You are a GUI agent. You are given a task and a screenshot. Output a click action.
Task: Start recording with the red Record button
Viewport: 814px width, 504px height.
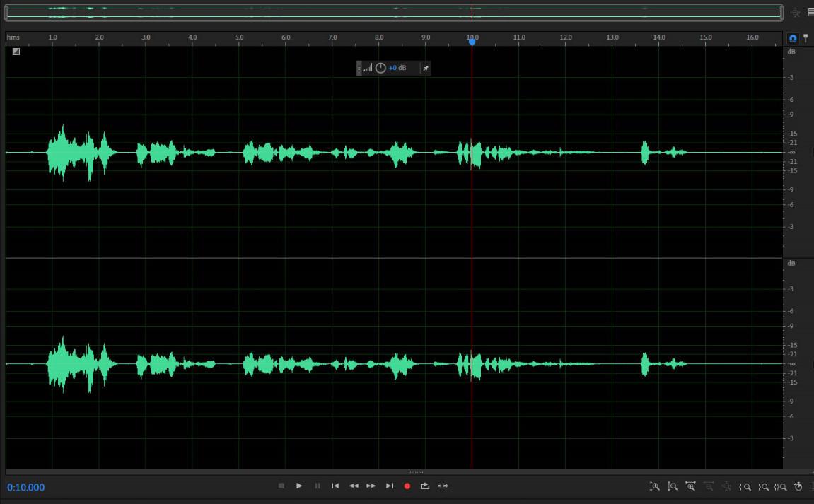(x=407, y=486)
